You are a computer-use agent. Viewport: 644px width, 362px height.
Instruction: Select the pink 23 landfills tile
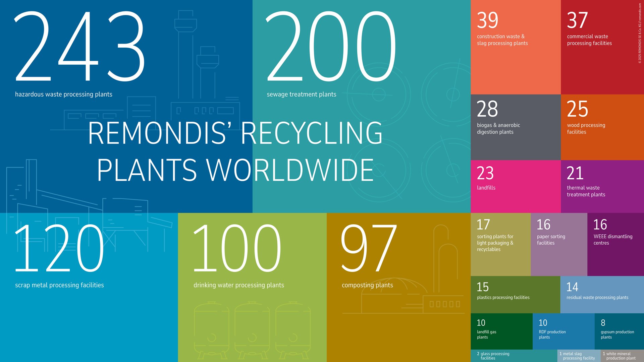515,186
